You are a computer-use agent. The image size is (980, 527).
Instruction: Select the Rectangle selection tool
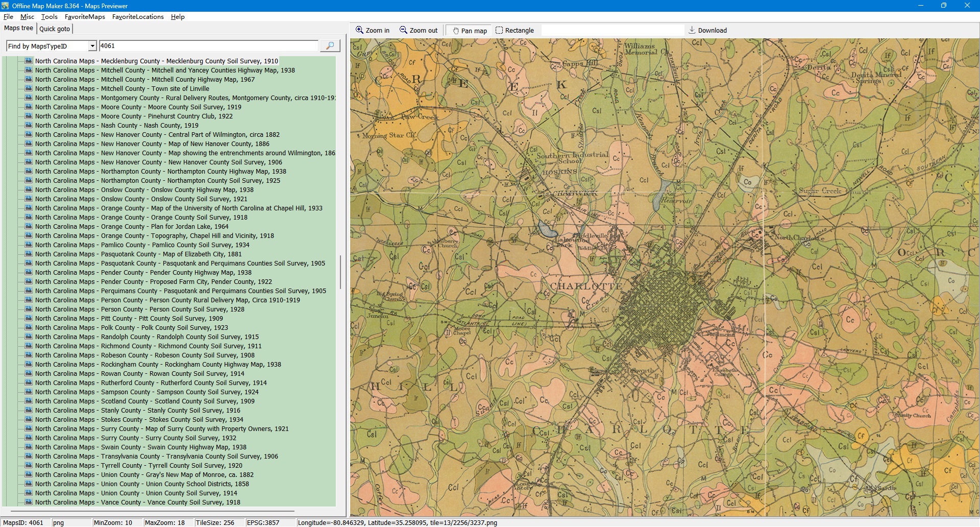(514, 31)
